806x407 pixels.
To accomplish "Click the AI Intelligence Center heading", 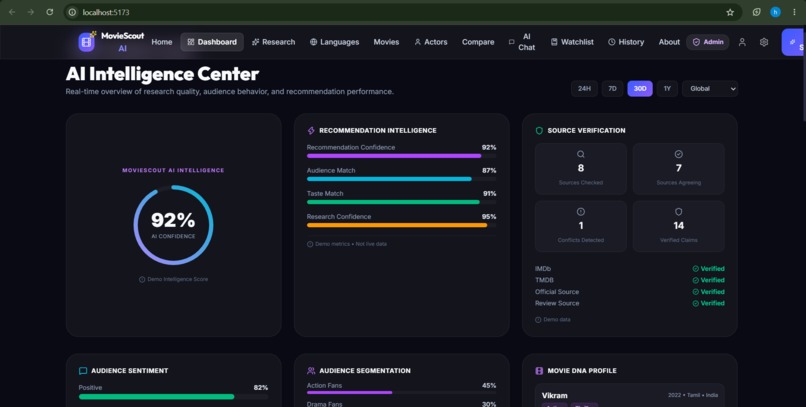I will (x=162, y=74).
